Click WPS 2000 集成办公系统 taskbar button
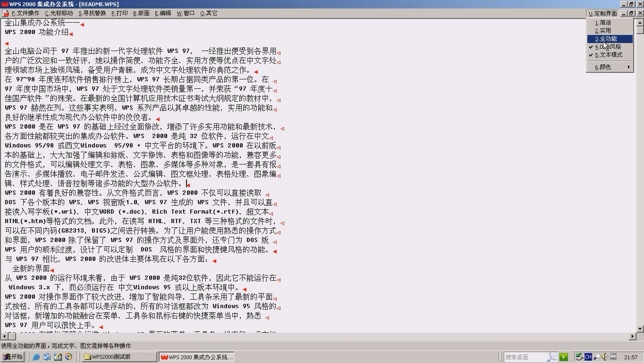644x363 pixels. [197, 357]
